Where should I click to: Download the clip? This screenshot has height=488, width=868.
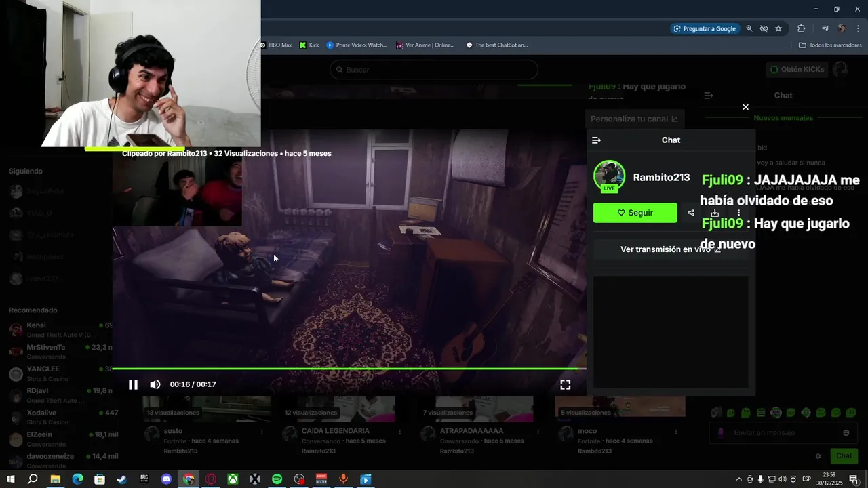pos(715,213)
